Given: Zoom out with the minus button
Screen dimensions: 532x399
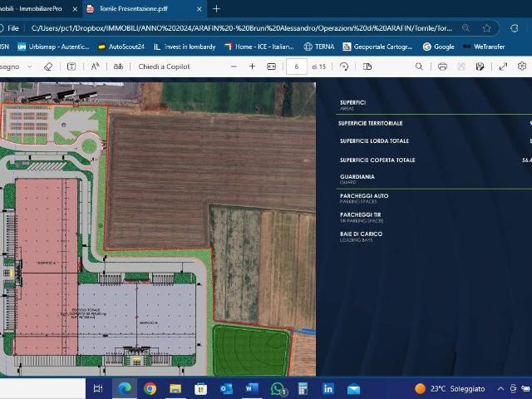Looking at the screenshot, I should (x=234, y=66).
